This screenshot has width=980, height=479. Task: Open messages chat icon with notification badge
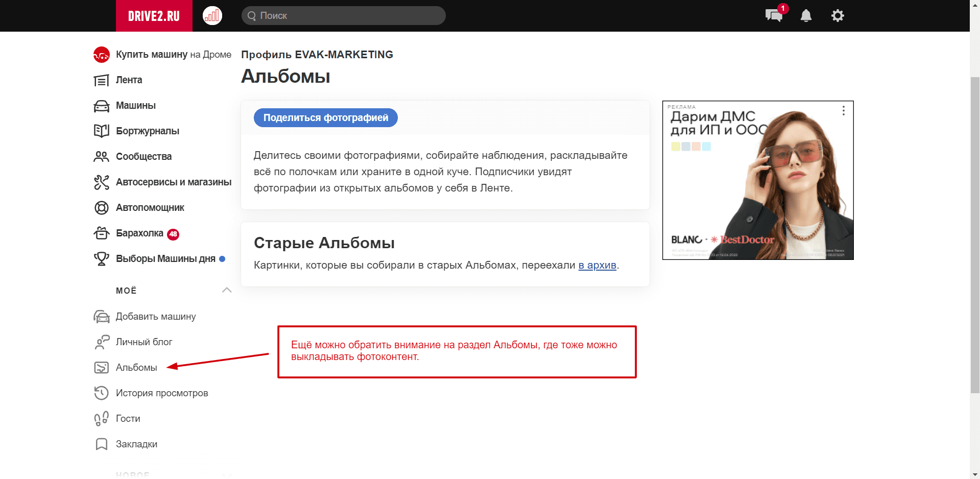(x=774, y=15)
